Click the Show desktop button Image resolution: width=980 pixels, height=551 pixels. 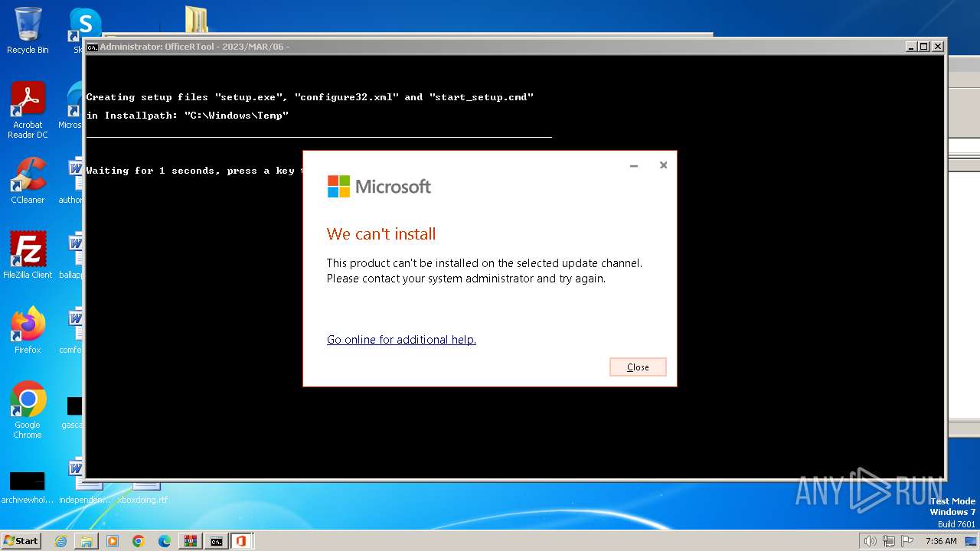[x=972, y=541]
